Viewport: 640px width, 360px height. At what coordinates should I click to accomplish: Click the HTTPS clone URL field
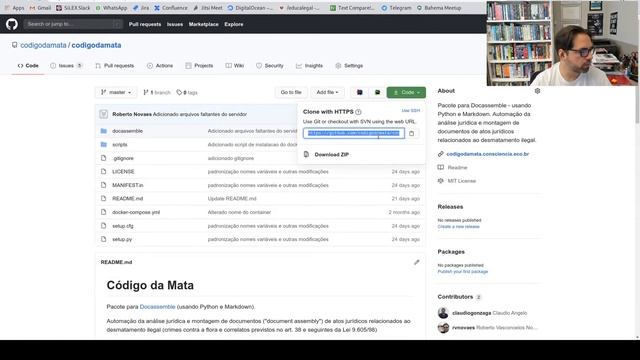(353, 133)
